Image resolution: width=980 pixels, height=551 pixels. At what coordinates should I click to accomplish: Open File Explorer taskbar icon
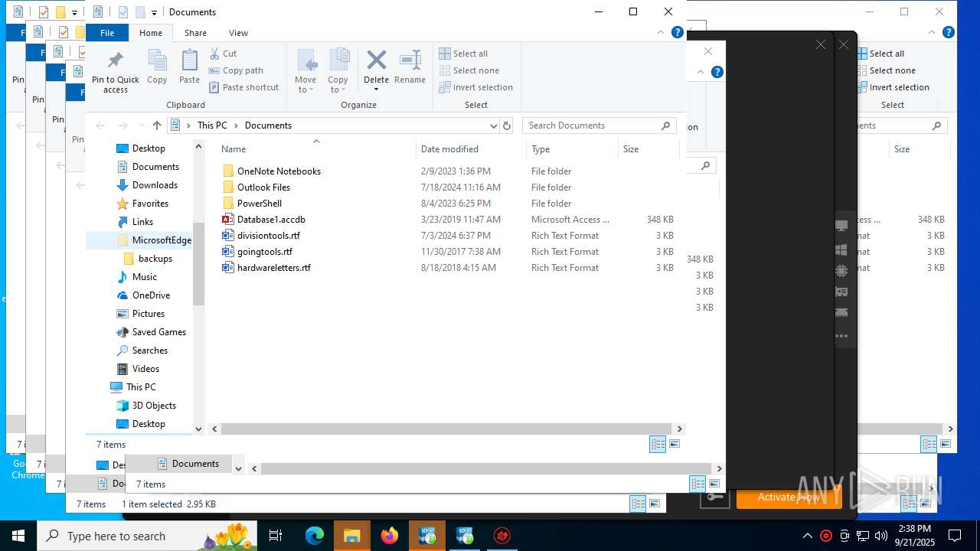[352, 536]
